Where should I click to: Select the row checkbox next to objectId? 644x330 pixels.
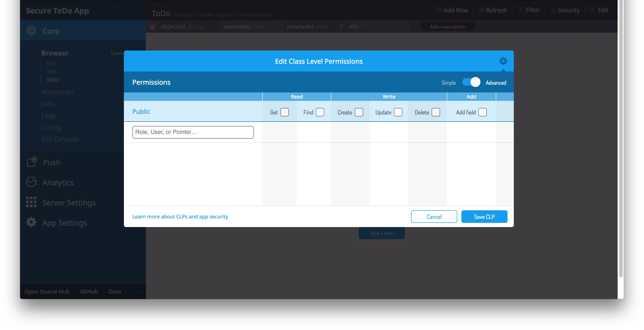(152, 27)
